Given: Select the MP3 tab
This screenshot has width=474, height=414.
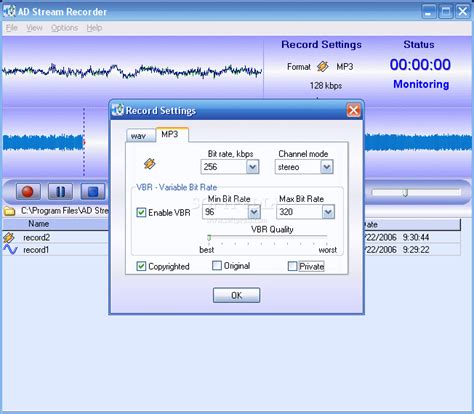Looking at the screenshot, I should coord(172,134).
